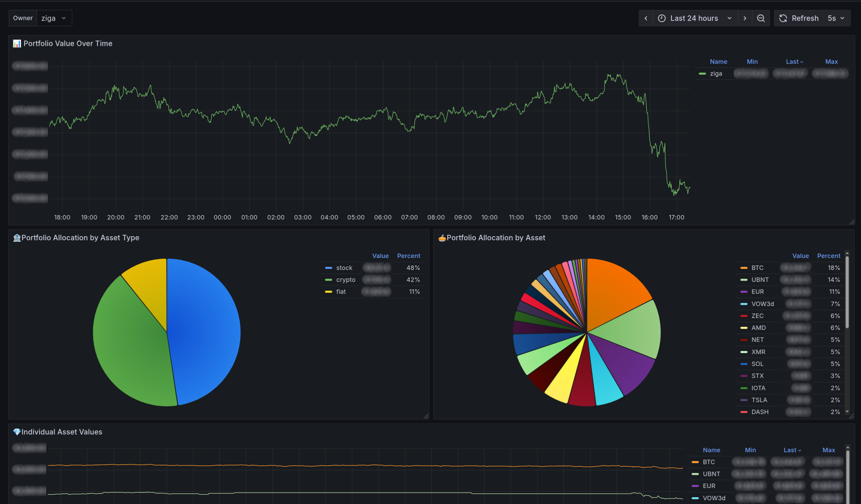Open the Last 24 hours time picker
The height and width of the screenshot is (504, 861).
694,18
